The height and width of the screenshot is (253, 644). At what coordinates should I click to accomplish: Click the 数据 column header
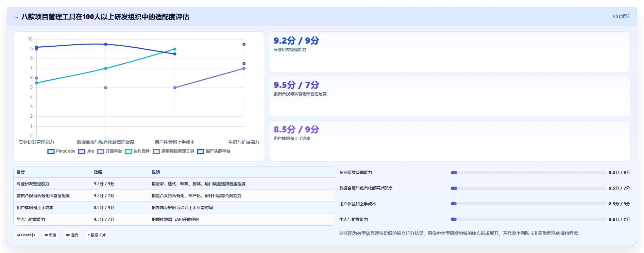(98, 172)
